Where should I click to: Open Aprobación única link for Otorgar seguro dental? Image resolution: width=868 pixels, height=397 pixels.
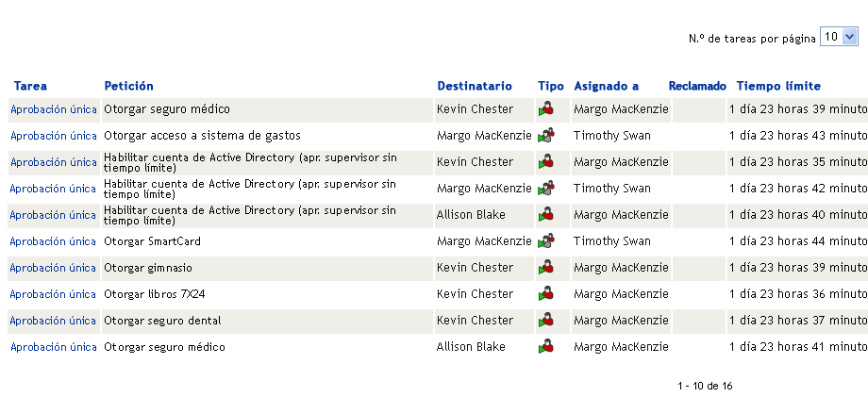[54, 321]
